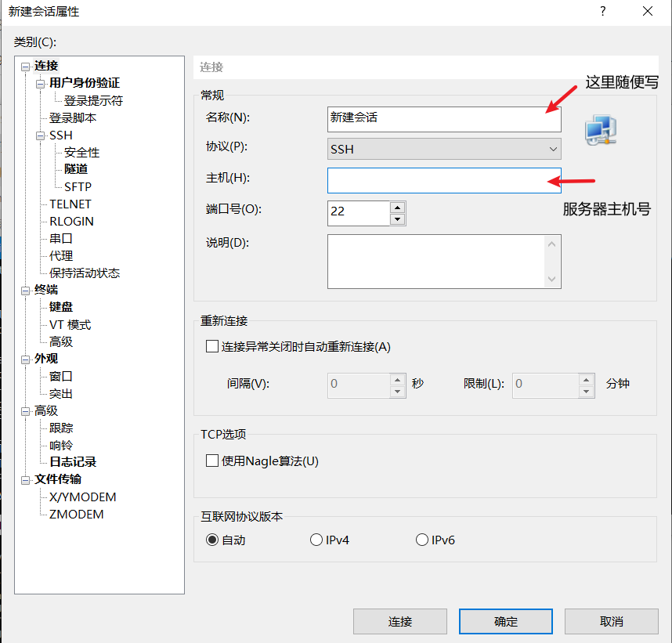Collapse the 外观 tree node

pyautogui.click(x=25, y=358)
